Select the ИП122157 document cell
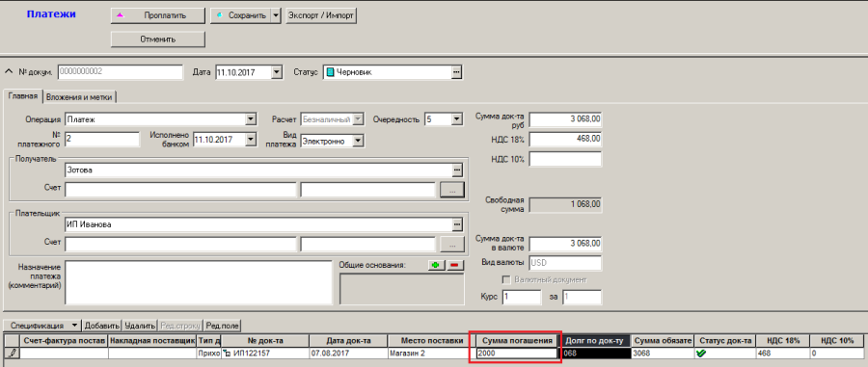This screenshot has height=367, width=868. [x=265, y=353]
